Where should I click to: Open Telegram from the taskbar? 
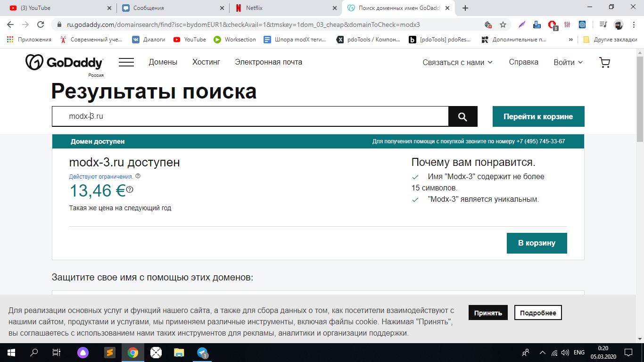click(x=203, y=352)
